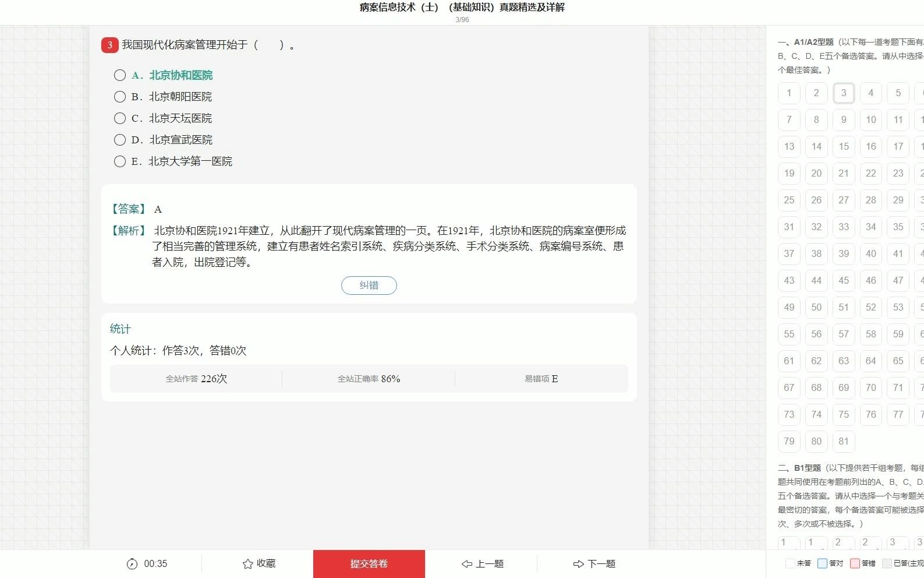The image size is (924, 578).
Task: Jump to question 7 in answer sheet
Action: point(789,120)
